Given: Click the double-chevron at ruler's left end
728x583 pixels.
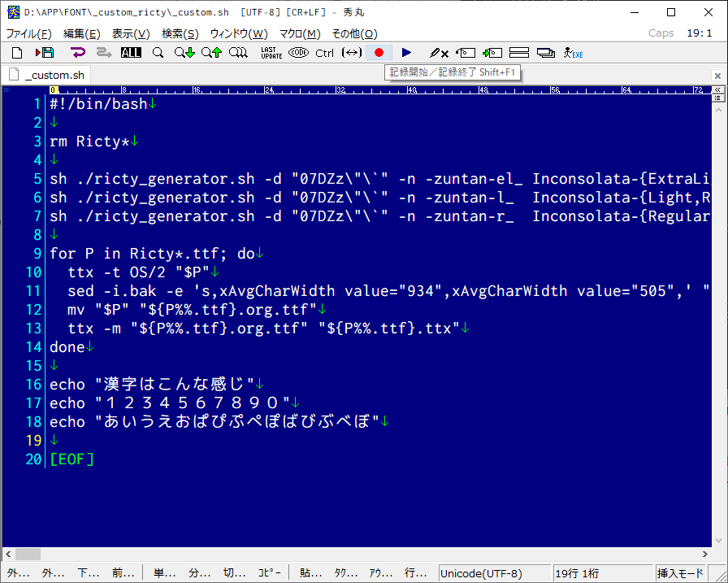Looking at the screenshot, I should 6,89.
